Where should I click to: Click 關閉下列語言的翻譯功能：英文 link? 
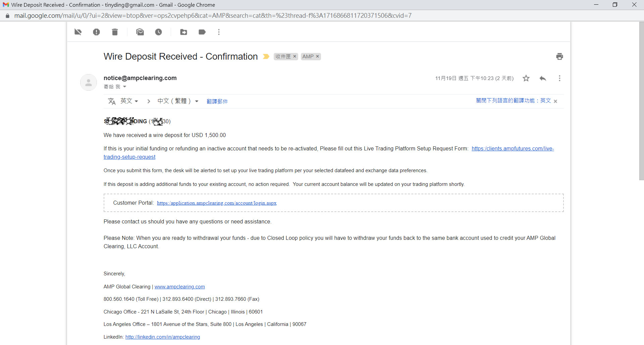[513, 100]
